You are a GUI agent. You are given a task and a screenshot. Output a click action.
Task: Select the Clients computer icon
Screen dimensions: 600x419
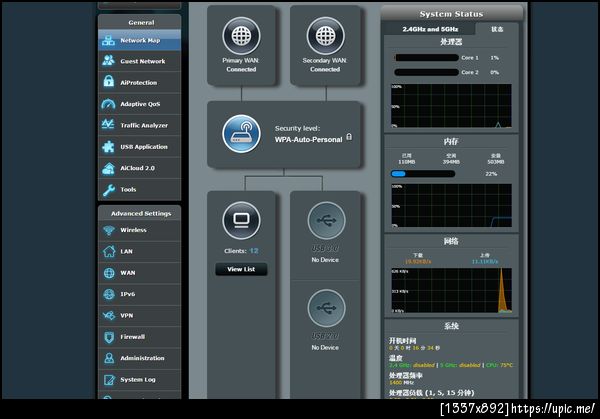click(x=241, y=220)
